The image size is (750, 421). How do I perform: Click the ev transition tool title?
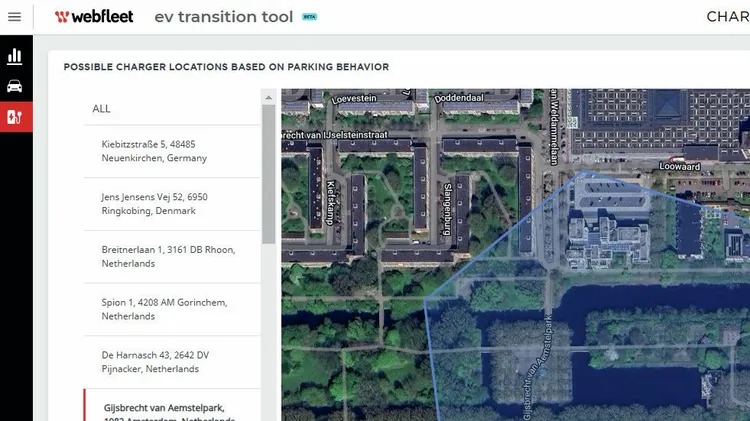click(223, 17)
